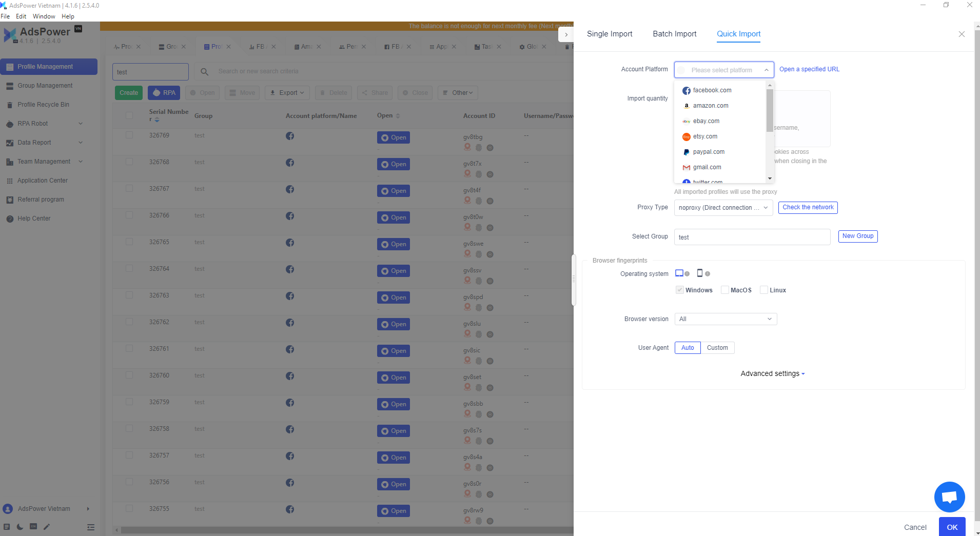980x536 pixels.
Task: Click the Select Group input field
Action: coord(752,237)
